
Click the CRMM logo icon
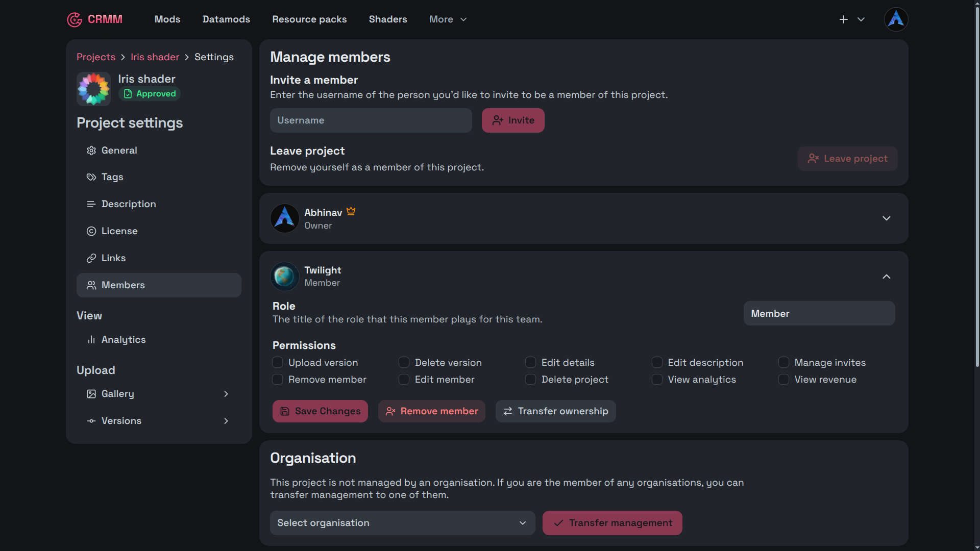coord(75,19)
